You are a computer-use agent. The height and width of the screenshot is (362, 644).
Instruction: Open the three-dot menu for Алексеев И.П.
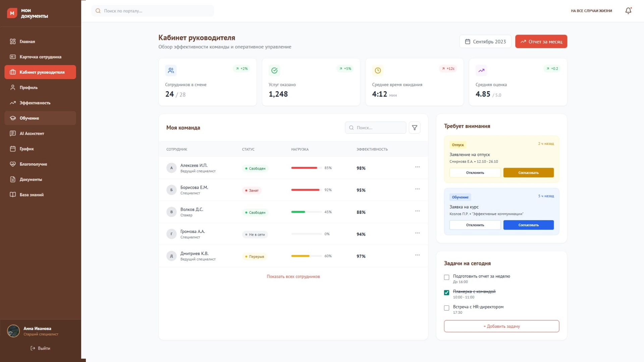417,167
